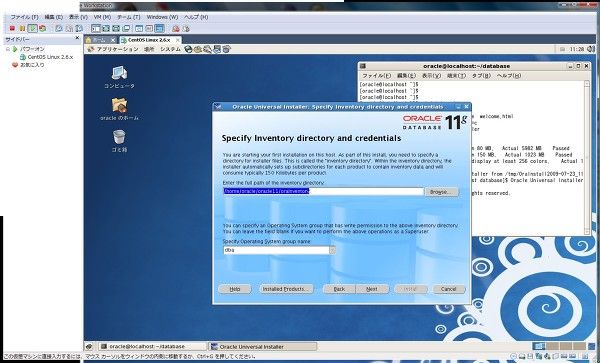Screen dimensions: 600x363
Task: Click the Full Screen toolbar icon
Action: (x=116, y=28)
